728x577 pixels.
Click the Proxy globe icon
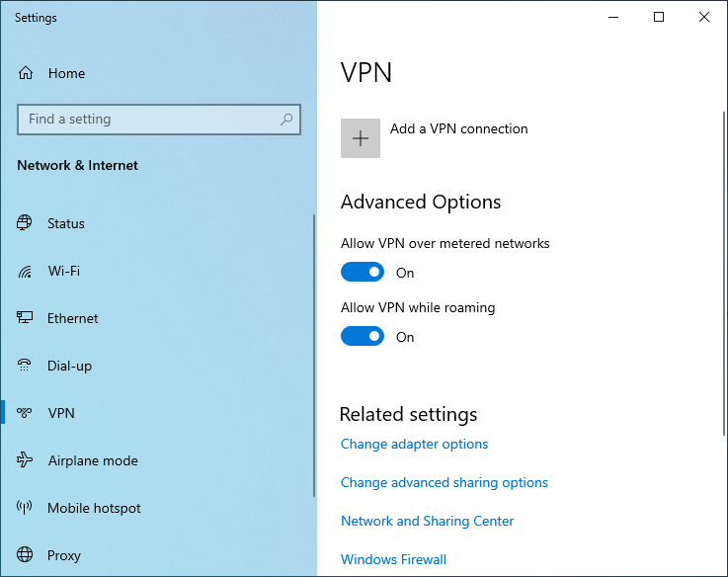(x=26, y=555)
